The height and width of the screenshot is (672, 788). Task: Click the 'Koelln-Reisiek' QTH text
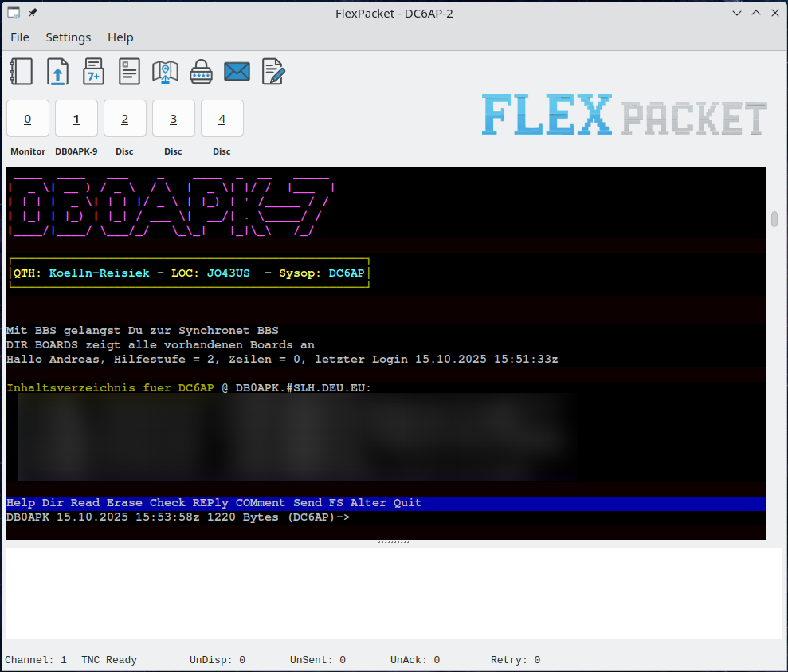[x=100, y=273]
